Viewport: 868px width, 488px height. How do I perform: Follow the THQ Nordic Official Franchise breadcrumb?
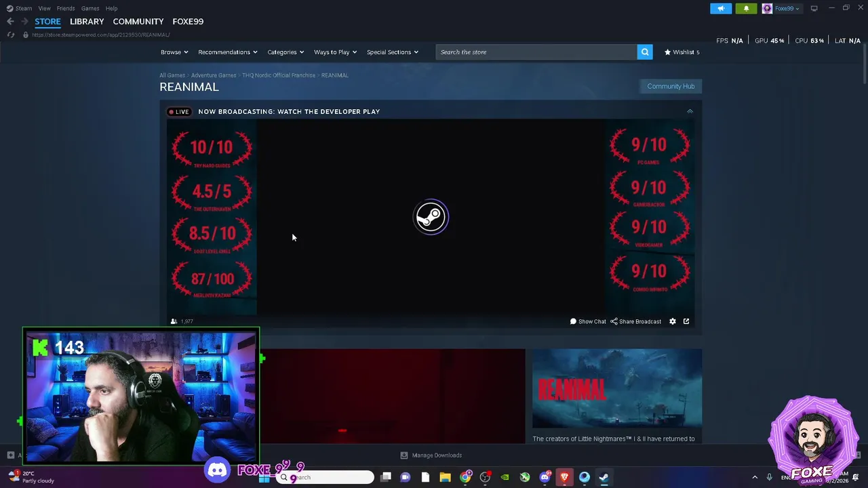point(279,75)
